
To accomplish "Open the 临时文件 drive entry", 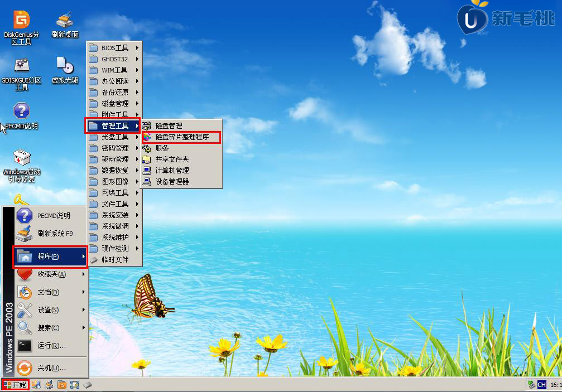I will pos(114,259).
